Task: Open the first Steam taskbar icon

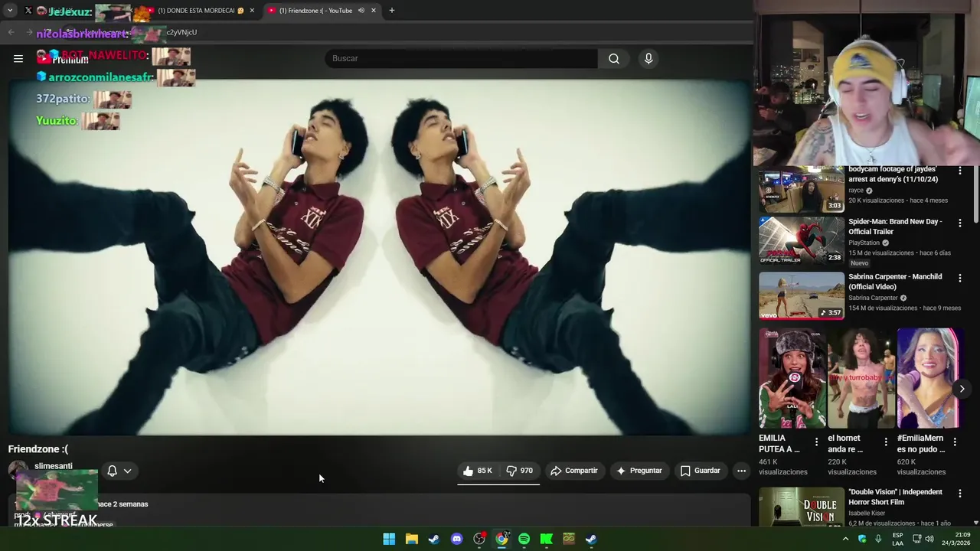Action: (434, 539)
